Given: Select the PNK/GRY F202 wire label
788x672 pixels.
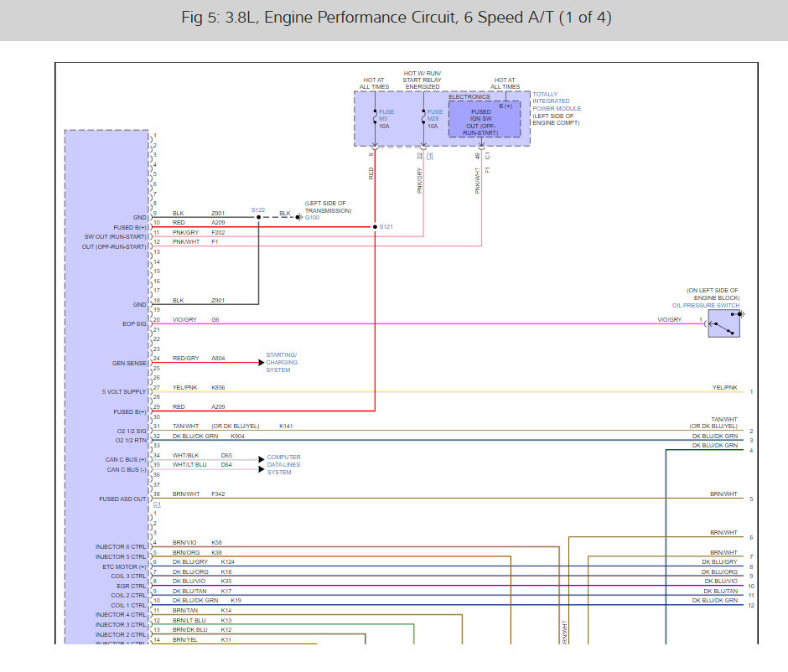Looking at the screenshot, I should tap(199, 233).
